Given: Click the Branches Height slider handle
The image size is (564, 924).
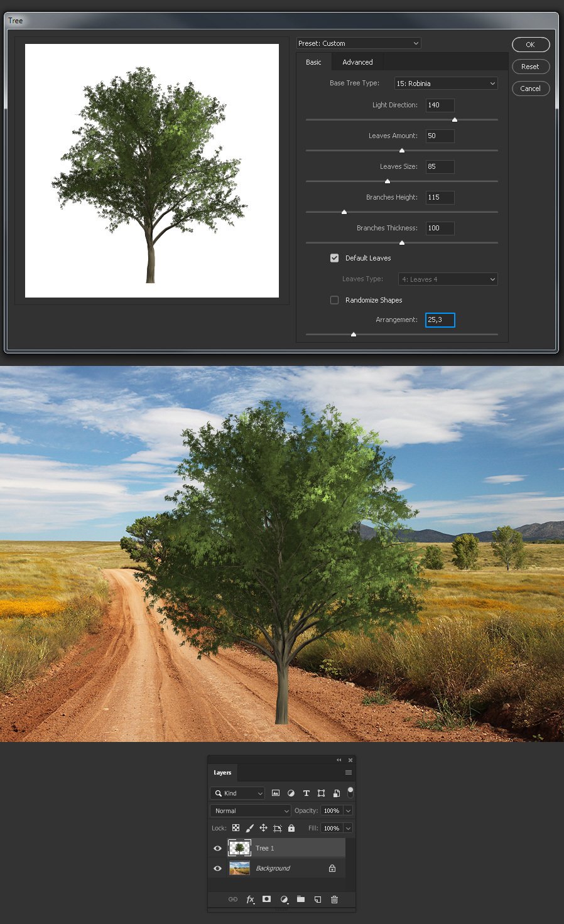Looking at the screenshot, I should (344, 212).
